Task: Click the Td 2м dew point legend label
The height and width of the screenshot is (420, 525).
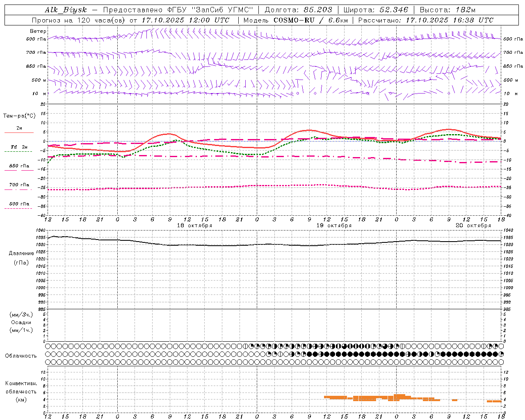Action: (19, 147)
